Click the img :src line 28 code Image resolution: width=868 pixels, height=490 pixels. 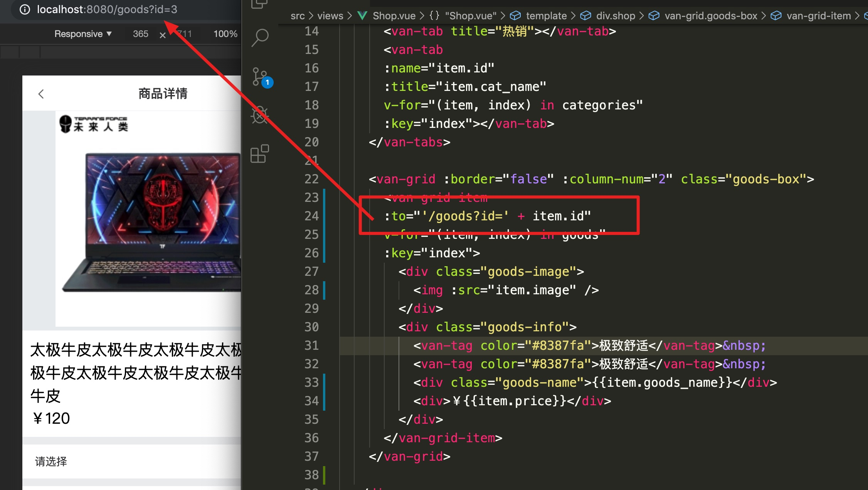pos(506,290)
